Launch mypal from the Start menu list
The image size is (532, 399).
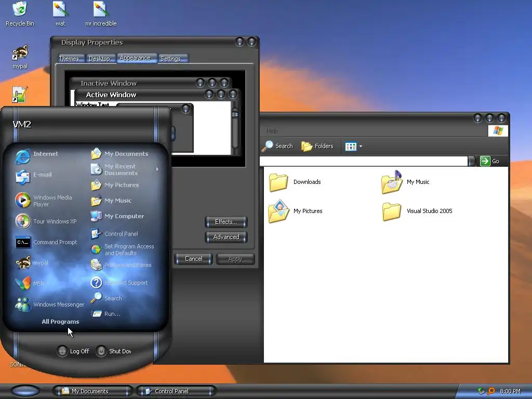[x=32, y=262]
